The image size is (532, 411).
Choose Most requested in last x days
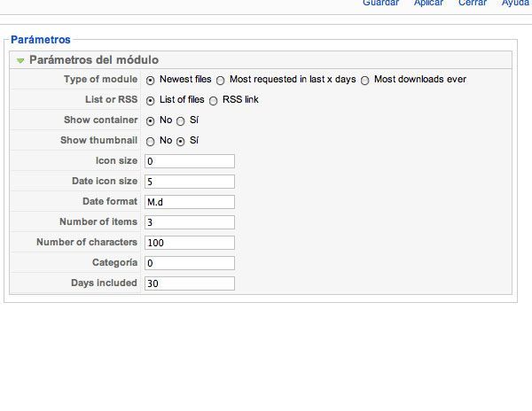point(221,81)
